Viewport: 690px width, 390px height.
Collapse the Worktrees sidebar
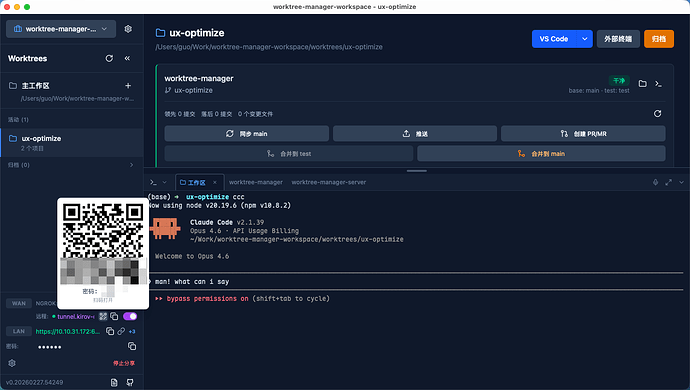click(127, 58)
